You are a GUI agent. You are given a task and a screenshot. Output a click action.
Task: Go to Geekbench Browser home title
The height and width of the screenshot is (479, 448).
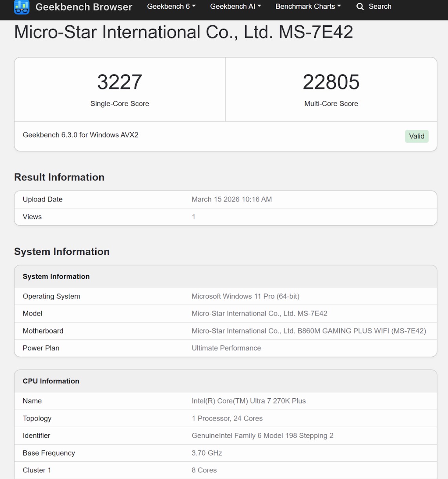coord(84,7)
